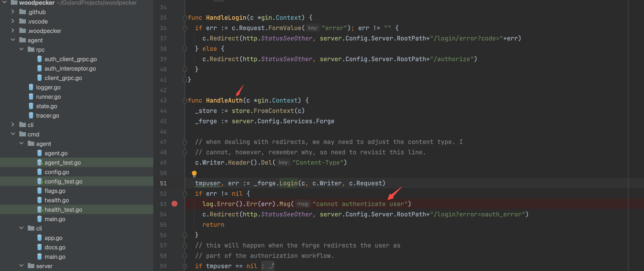Collapse the rpc folder
The height and width of the screenshot is (271, 644).
pyautogui.click(x=21, y=49)
